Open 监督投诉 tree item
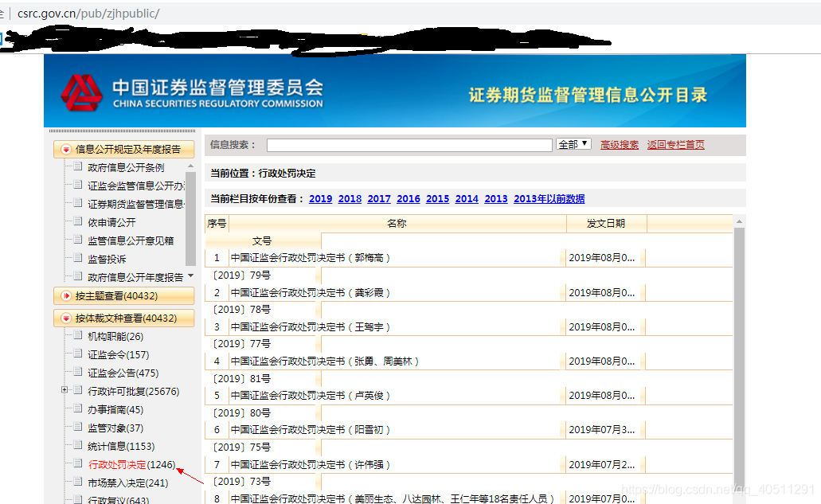The image size is (821, 504). pyautogui.click(x=107, y=259)
